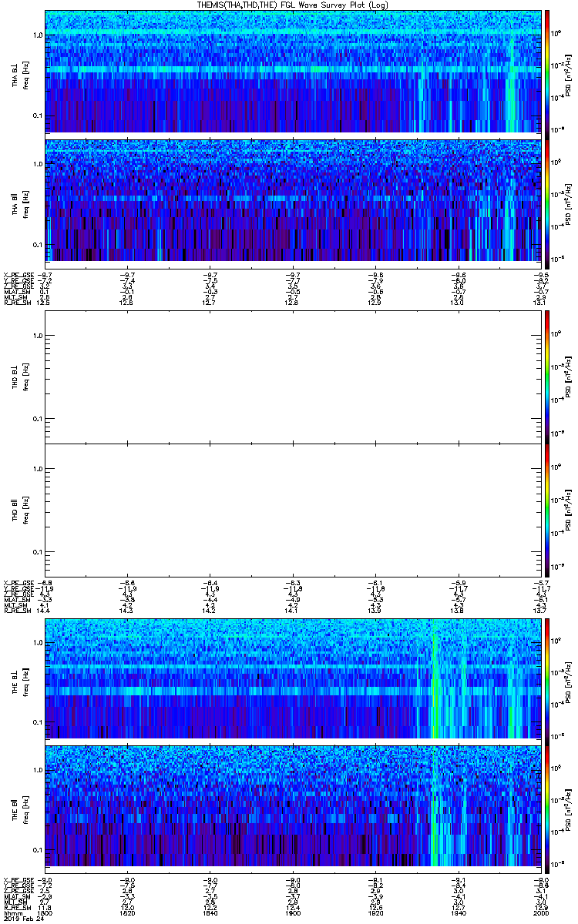Screen dimensions: 578x924
Task: Click the THA B⊥ spectrogram panel
Action: pos(293,72)
